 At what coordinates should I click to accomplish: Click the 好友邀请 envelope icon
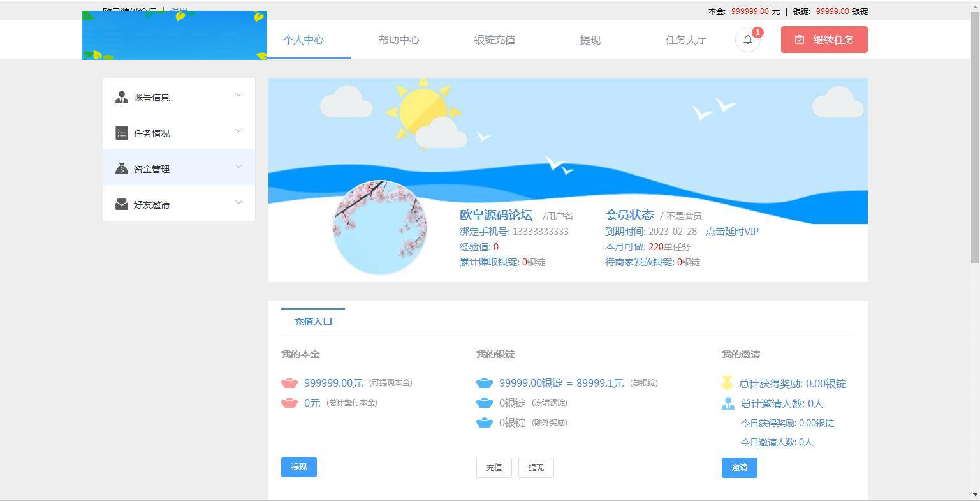122,204
